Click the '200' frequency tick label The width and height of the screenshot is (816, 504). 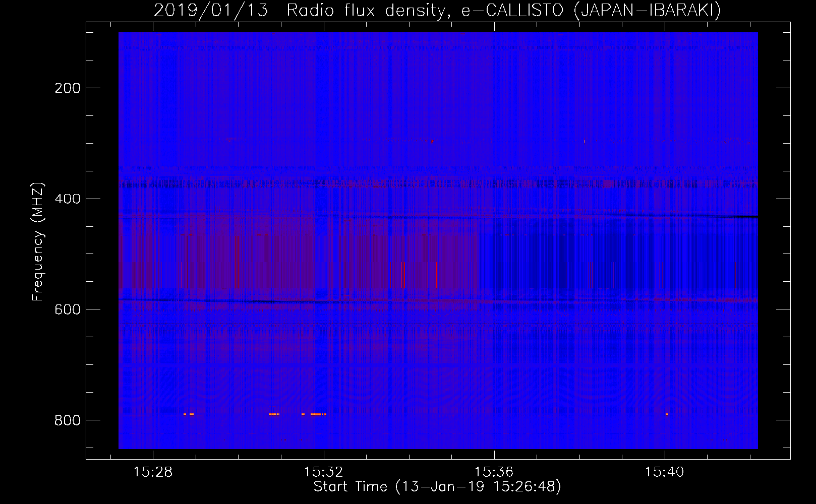tap(68, 88)
